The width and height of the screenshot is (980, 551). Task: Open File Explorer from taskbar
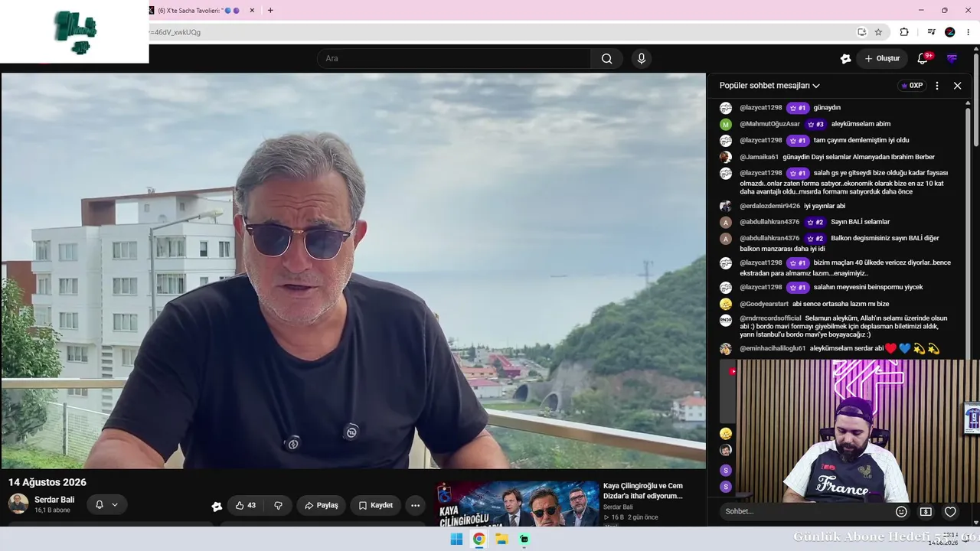[501, 539]
